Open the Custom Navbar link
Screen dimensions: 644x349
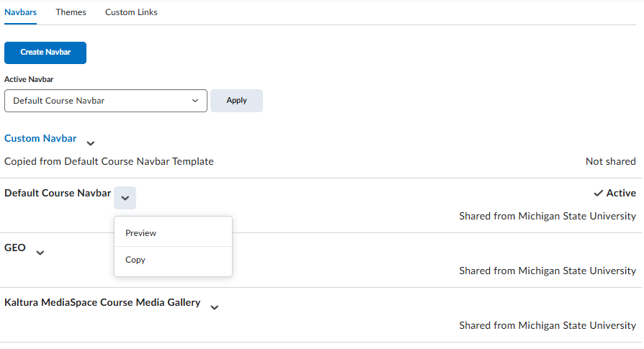point(40,138)
